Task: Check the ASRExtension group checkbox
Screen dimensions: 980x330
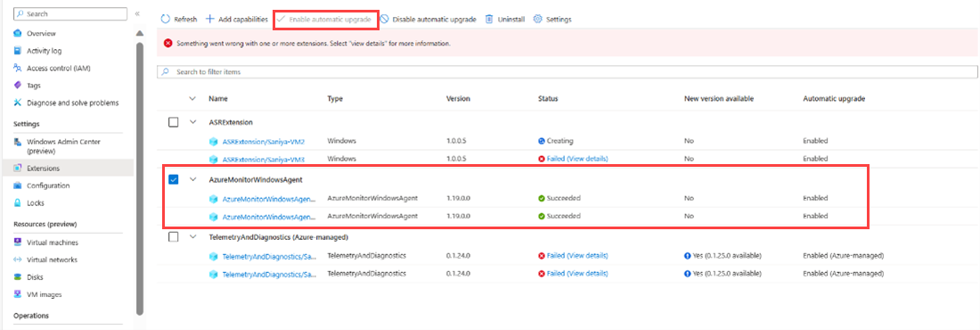Action: (174, 122)
